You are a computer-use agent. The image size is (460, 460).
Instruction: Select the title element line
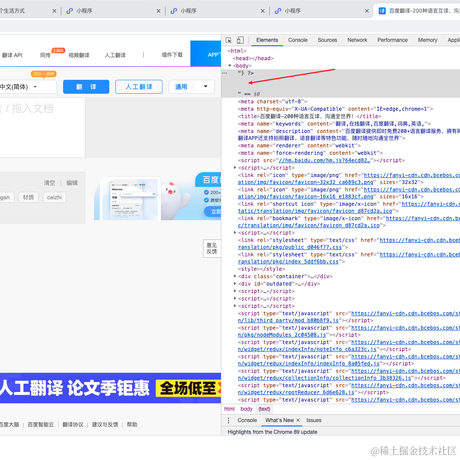[x=309, y=116]
